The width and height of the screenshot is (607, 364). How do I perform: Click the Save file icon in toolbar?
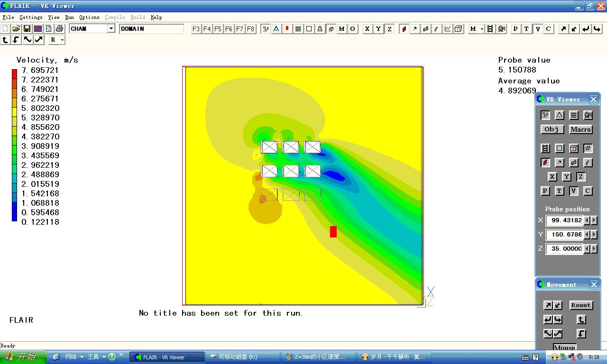(x=27, y=29)
